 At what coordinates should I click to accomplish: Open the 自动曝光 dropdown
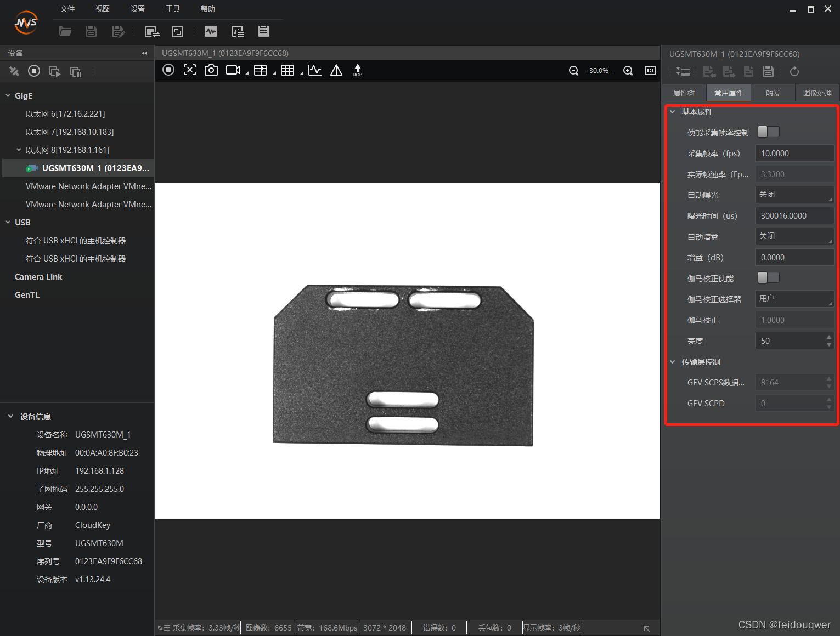tap(794, 195)
